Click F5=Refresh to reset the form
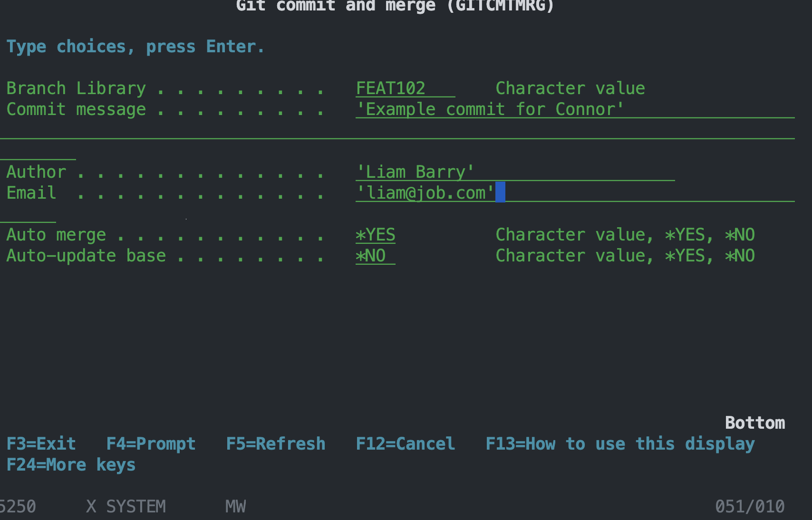Image resolution: width=812 pixels, height=520 pixels. [x=276, y=443]
